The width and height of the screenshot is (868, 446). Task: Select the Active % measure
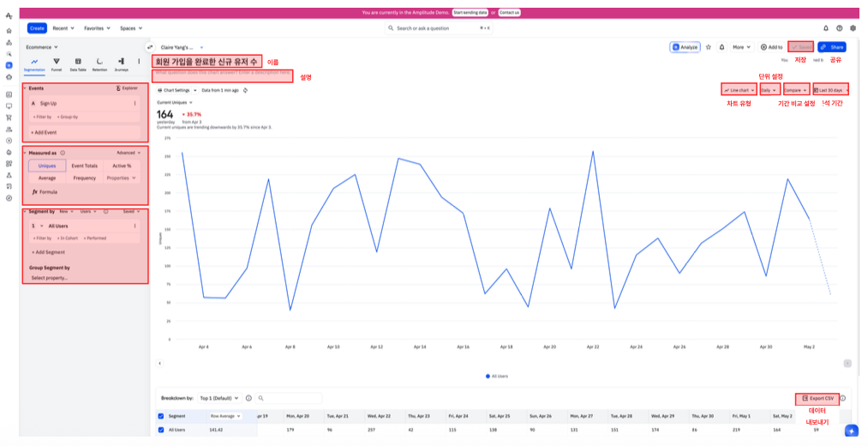[x=122, y=166]
